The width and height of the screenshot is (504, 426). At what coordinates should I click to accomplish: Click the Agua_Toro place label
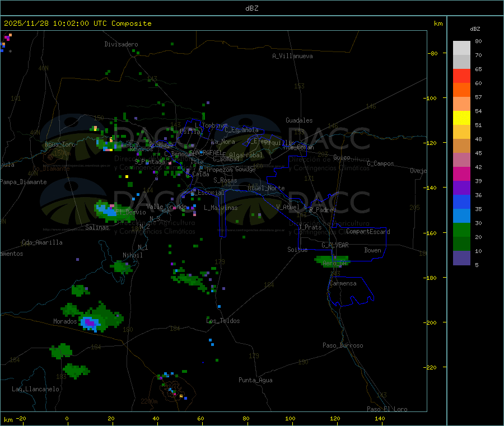point(60,144)
